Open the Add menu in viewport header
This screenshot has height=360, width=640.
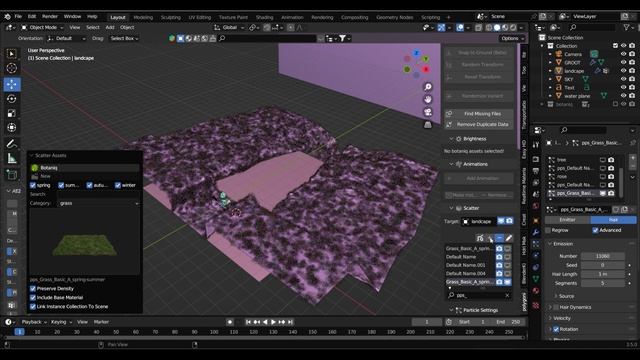[x=110, y=27]
